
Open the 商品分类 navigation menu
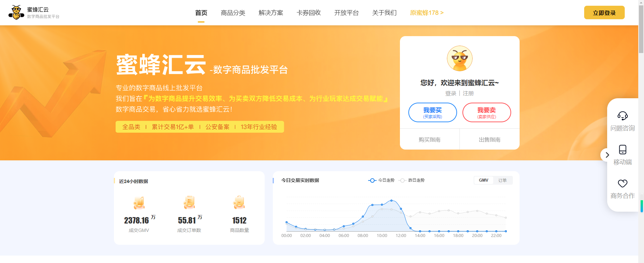(233, 13)
